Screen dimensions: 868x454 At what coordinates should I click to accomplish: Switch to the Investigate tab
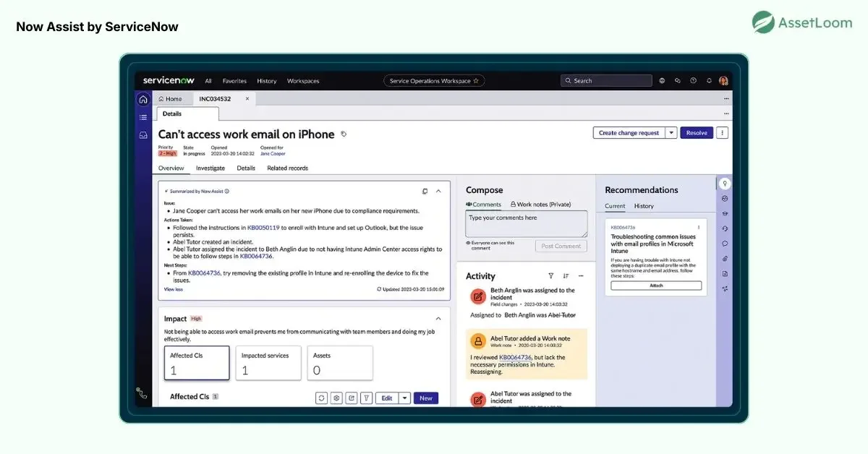pyautogui.click(x=210, y=168)
